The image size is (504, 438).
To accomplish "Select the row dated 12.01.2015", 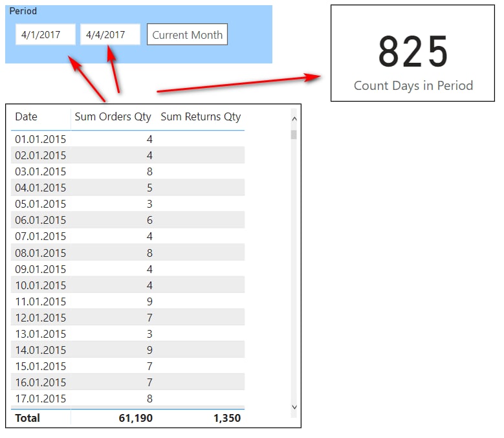I will click(128, 318).
